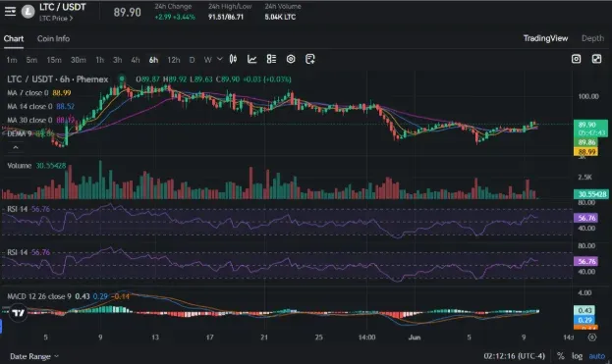Open the Date Range dropdown
The height and width of the screenshot is (364, 612).
click(34, 356)
